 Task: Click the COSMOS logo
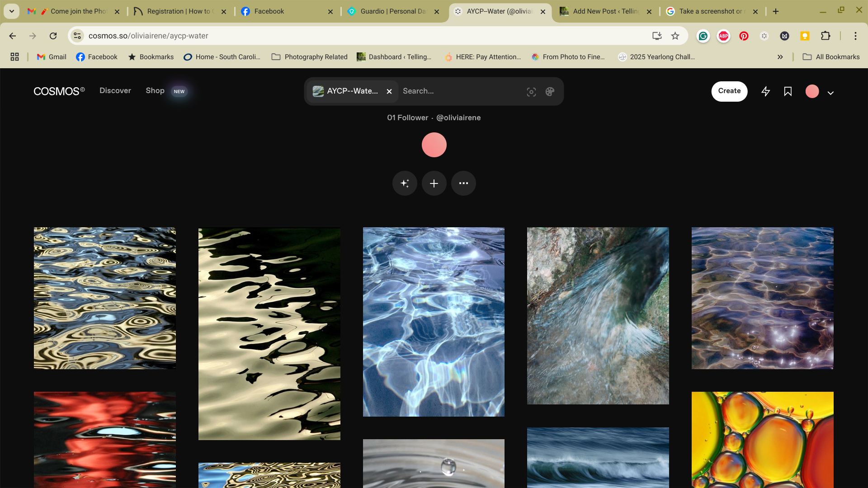coord(59,91)
